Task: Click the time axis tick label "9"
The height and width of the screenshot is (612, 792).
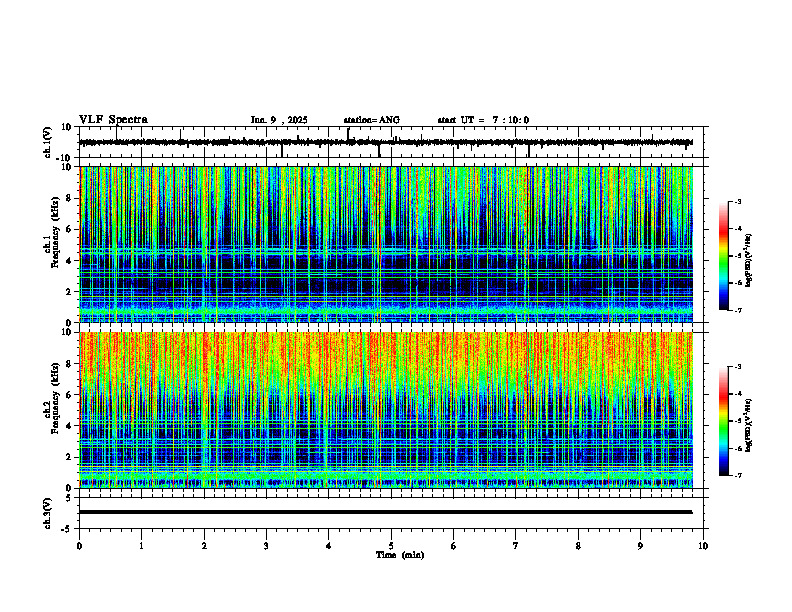Action: point(640,546)
